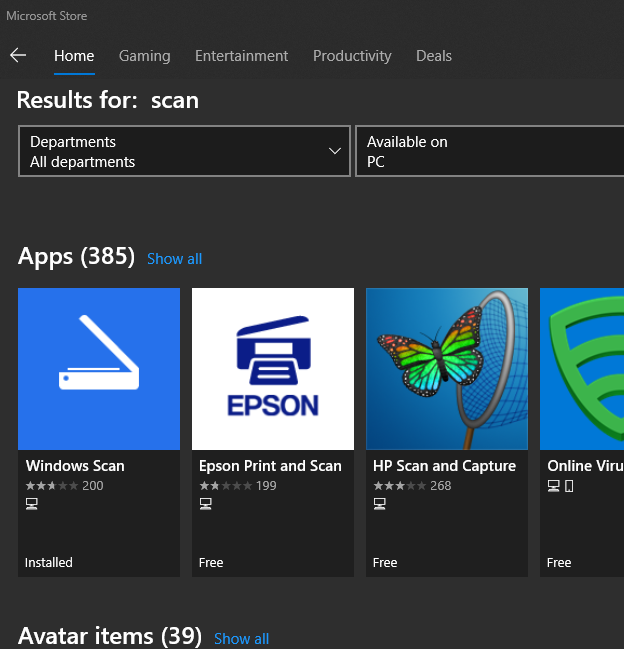Click the 199 ratings count for Epson
Image resolution: width=624 pixels, height=649 pixels.
pos(266,486)
